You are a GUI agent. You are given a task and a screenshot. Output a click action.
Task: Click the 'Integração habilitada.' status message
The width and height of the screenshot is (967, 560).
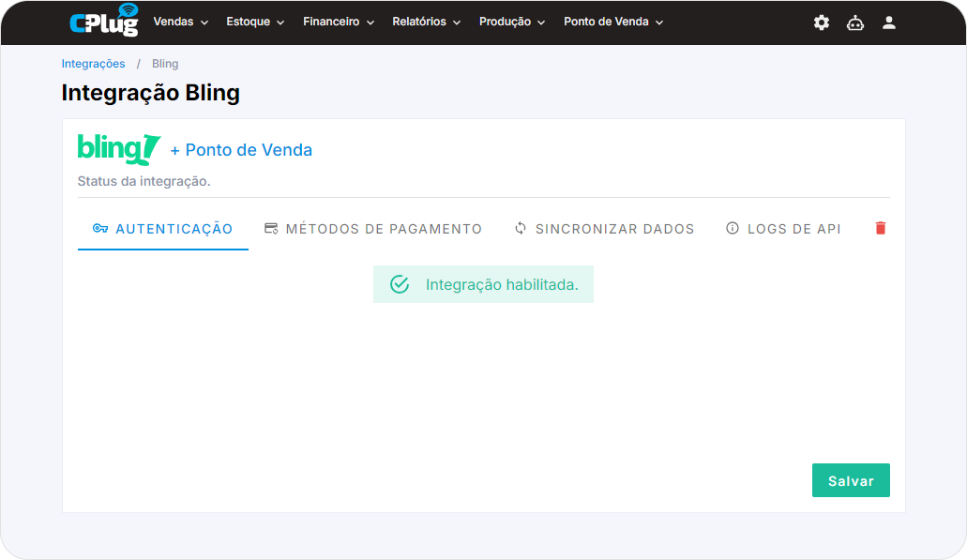tap(484, 284)
